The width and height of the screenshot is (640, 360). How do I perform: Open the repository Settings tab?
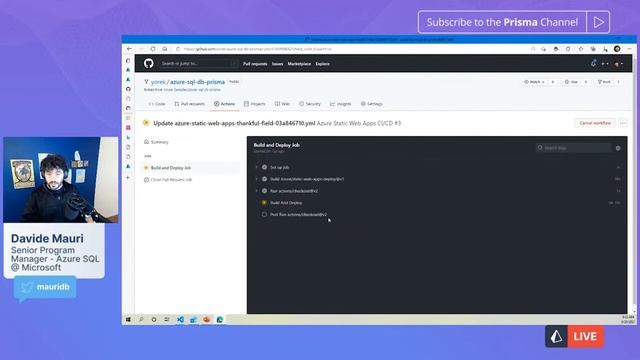pos(371,104)
